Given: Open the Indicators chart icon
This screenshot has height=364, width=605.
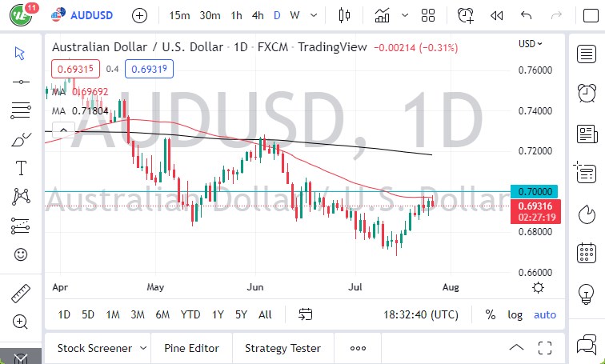Looking at the screenshot, I should 383,15.
